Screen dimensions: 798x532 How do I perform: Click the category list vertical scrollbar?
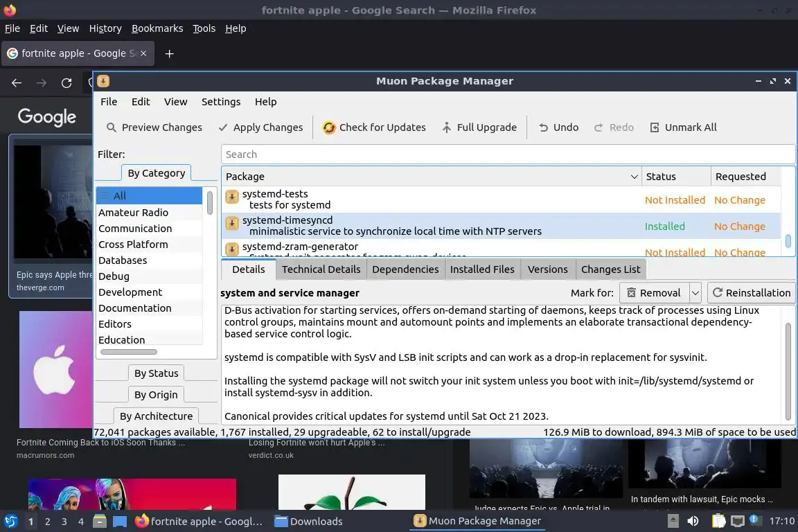[210, 203]
